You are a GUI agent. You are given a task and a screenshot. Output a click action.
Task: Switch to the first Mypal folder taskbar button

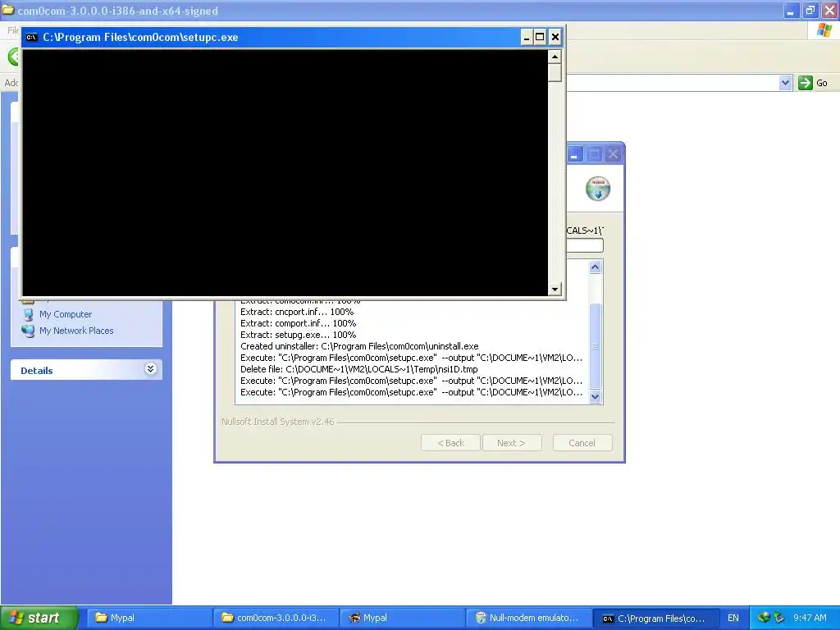coord(149,618)
